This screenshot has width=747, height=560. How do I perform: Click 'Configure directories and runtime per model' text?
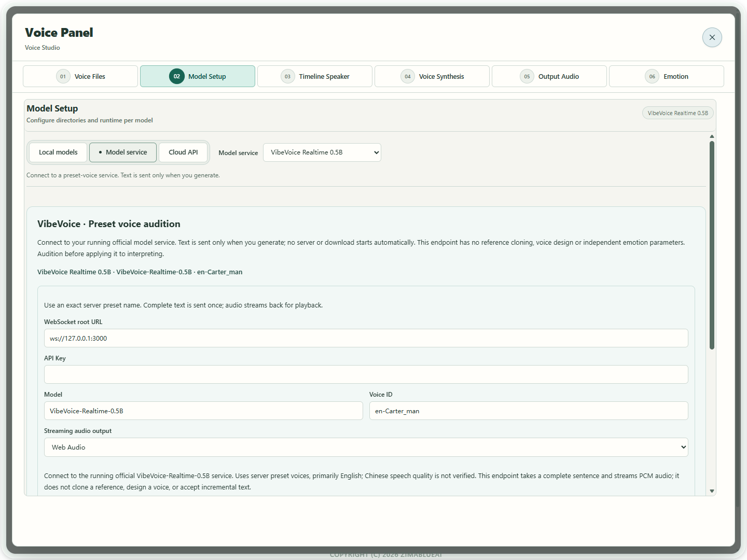(90, 120)
